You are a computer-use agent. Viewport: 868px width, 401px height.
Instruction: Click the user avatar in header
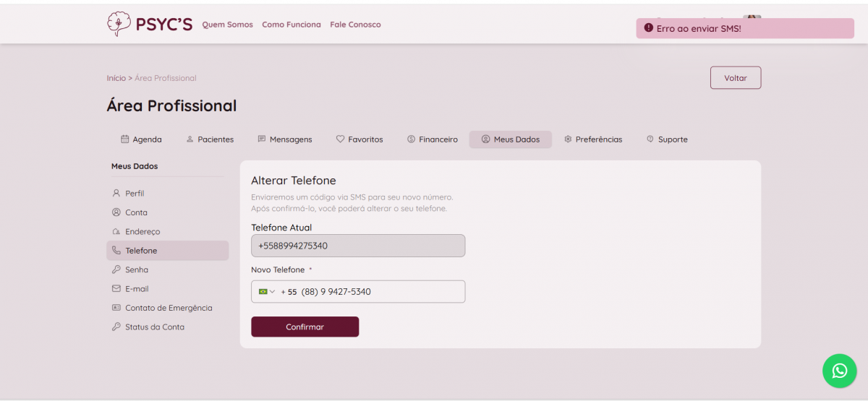752,17
